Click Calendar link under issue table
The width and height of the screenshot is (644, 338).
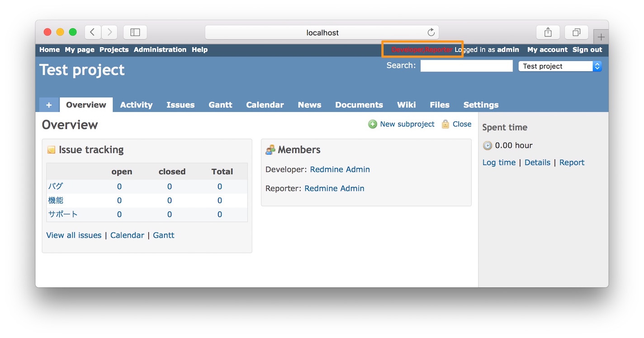click(127, 235)
